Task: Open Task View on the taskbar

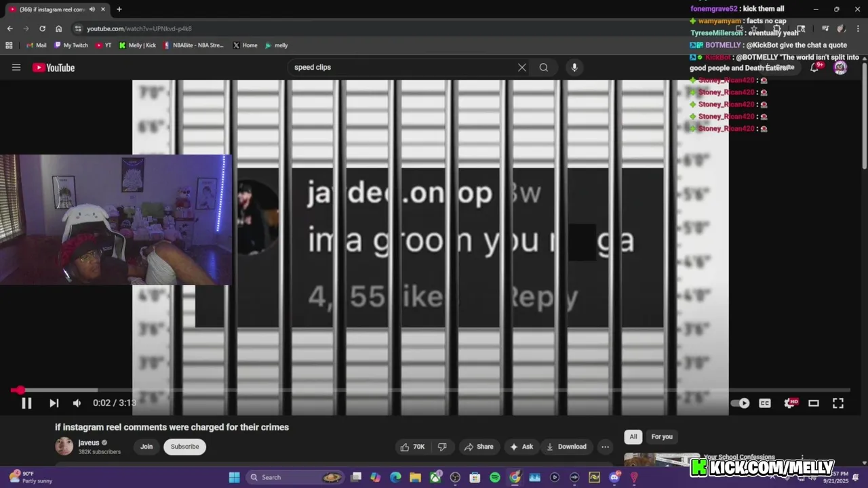Action: [356, 477]
